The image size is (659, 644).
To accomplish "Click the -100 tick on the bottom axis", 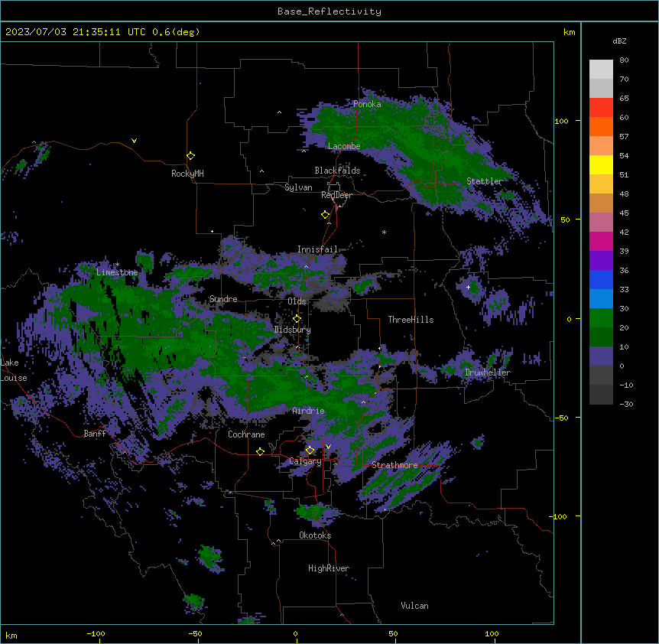I will coord(96,633).
